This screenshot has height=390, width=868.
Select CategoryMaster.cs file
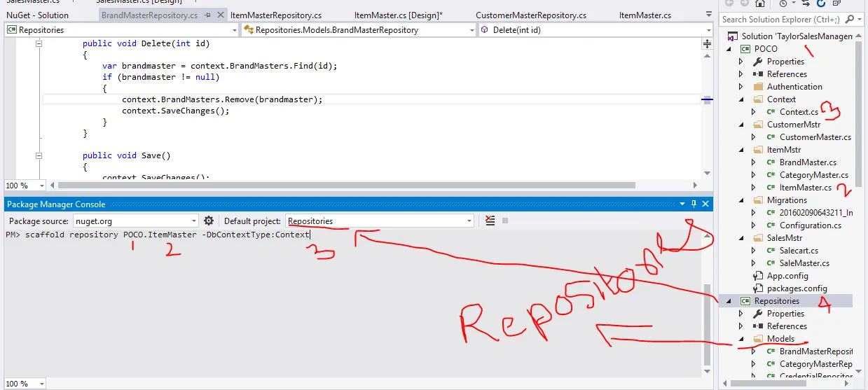pos(813,175)
